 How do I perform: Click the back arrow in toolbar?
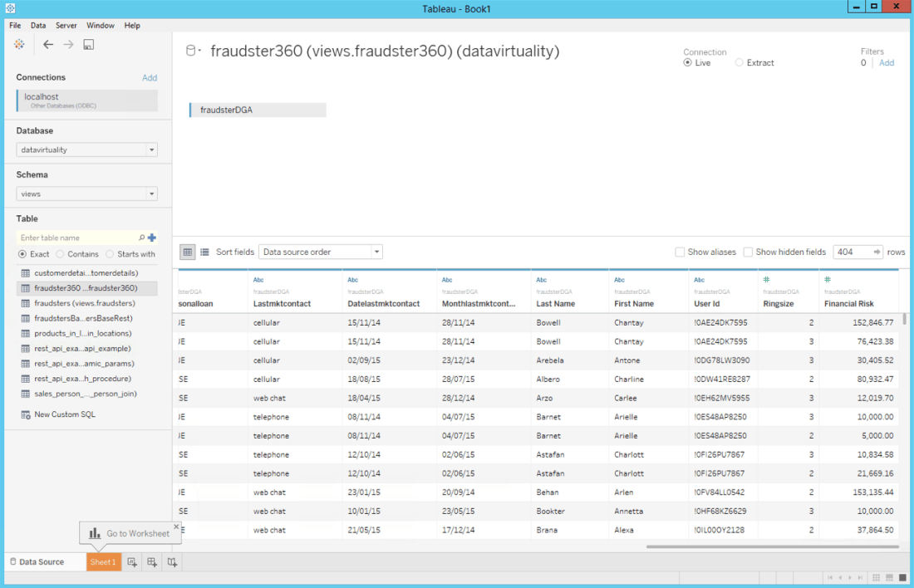click(48, 44)
